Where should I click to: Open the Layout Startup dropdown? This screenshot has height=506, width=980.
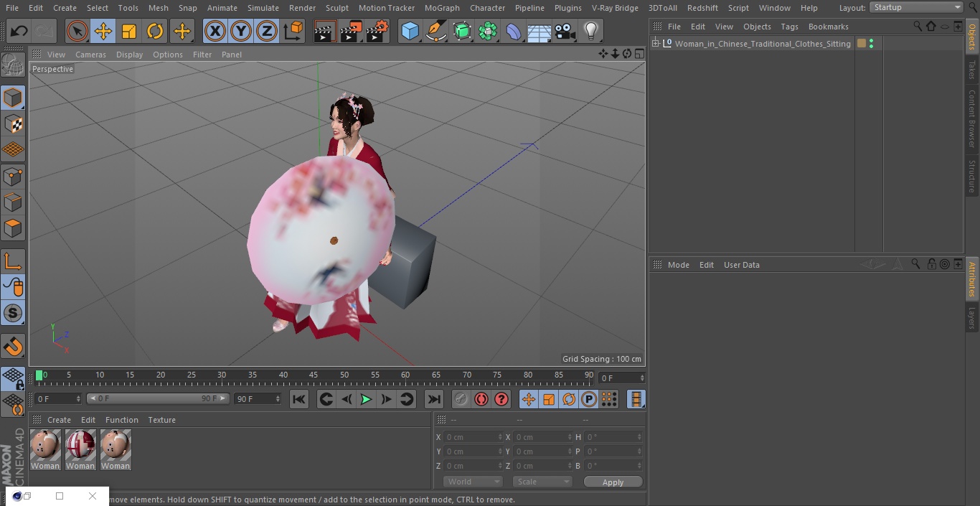(x=917, y=7)
